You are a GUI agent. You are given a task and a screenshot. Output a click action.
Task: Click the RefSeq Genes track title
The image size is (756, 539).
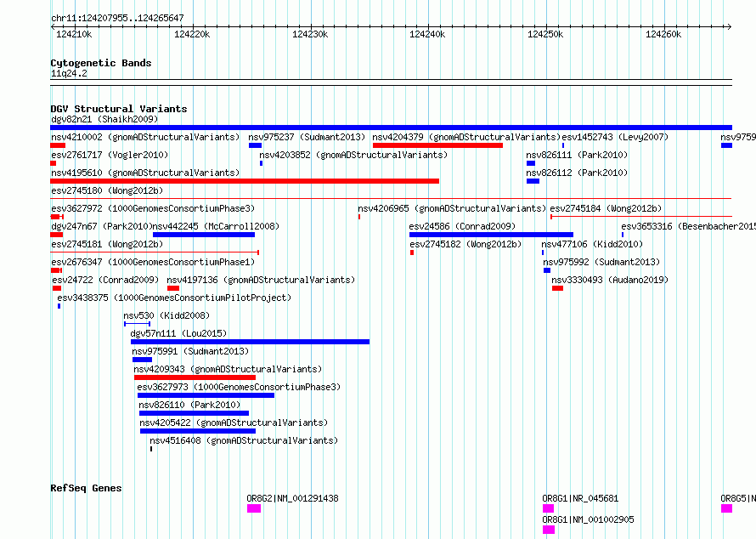pos(87,488)
